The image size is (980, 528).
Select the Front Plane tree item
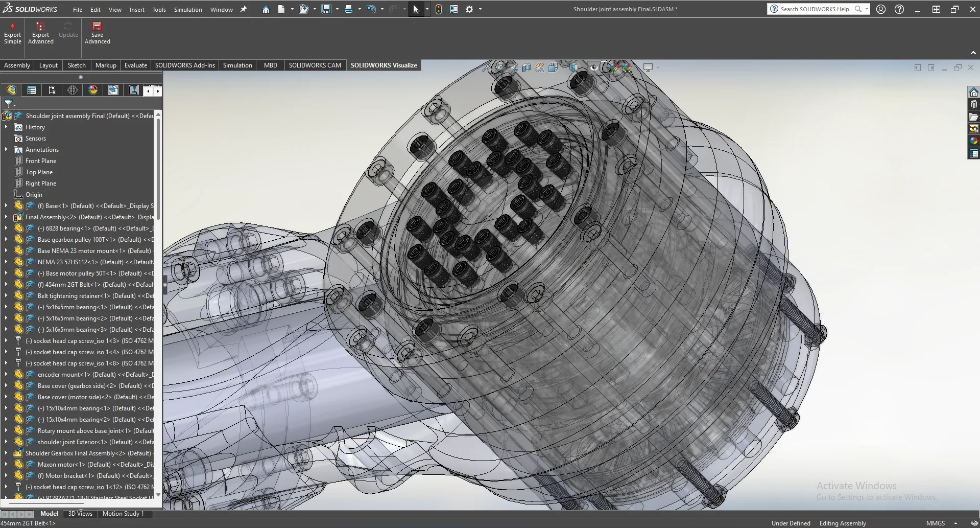tap(41, 160)
